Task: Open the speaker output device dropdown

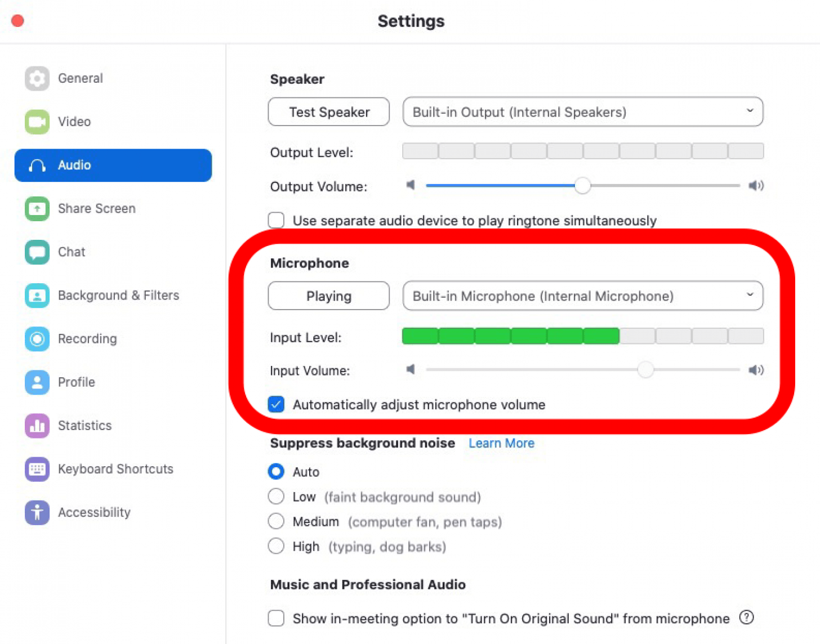Action: (582, 112)
